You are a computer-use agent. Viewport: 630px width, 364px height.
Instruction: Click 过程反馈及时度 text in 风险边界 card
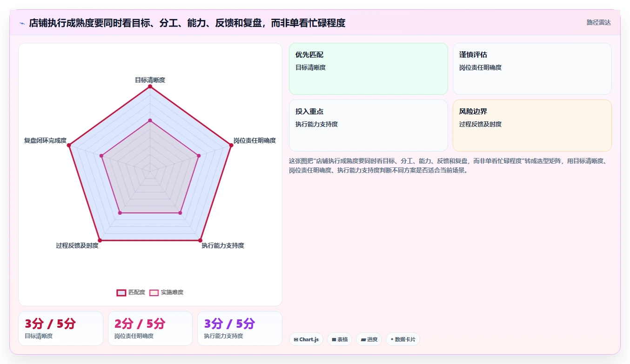pos(480,124)
